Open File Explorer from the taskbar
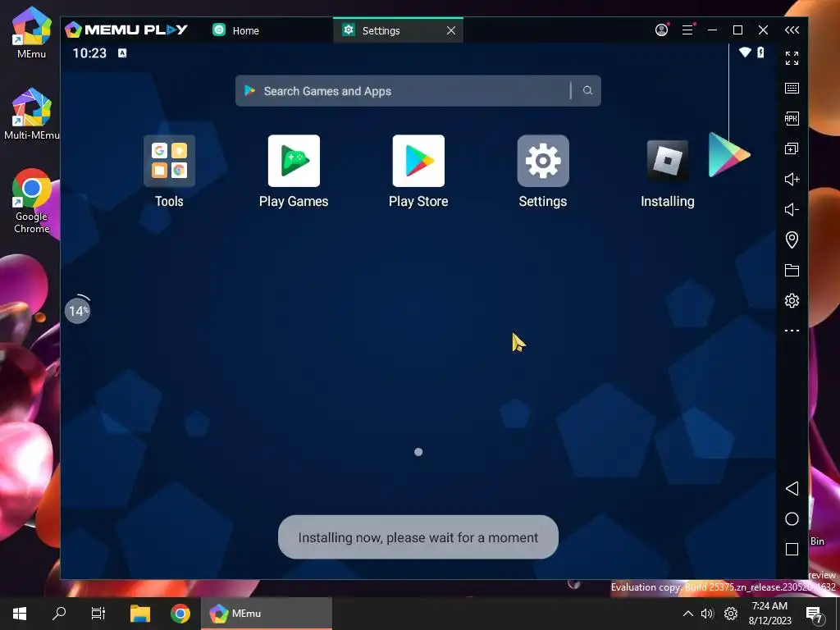The image size is (840, 630). tap(140, 614)
